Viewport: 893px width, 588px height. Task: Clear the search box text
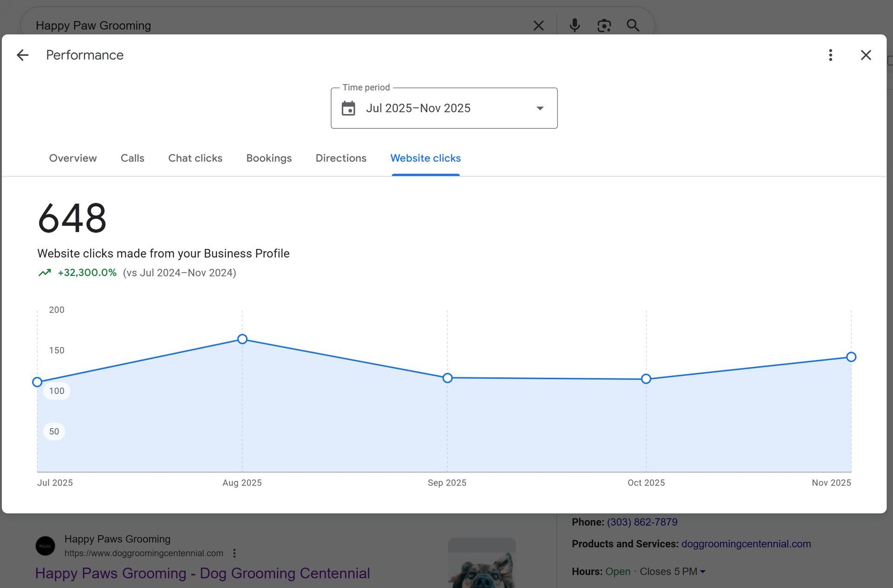538,26
